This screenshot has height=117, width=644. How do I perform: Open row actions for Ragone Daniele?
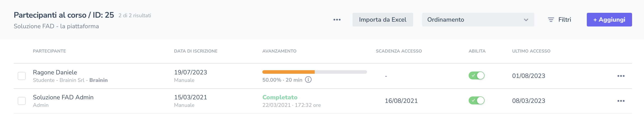pos(621,76)
